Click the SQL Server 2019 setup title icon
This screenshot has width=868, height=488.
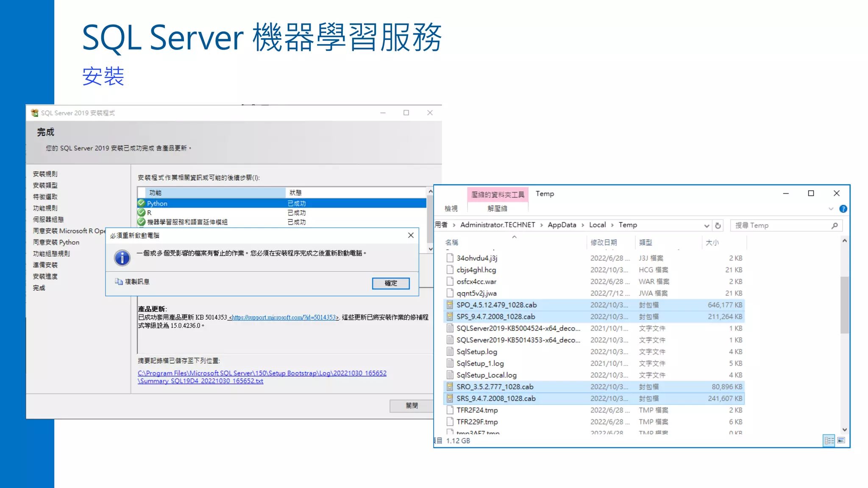click(x=35, y=113)
